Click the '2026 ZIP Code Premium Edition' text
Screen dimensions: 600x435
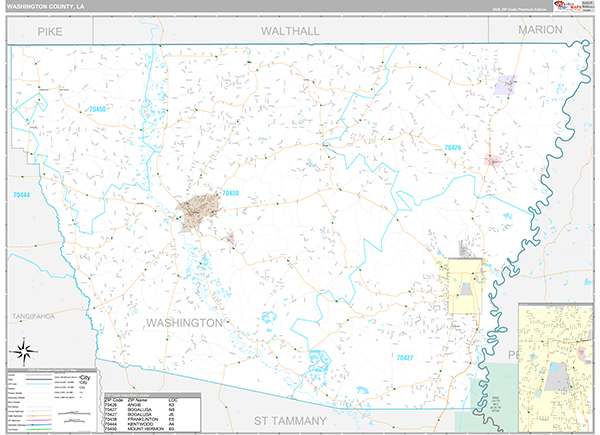pyautogui.click(x=519, y=9)
